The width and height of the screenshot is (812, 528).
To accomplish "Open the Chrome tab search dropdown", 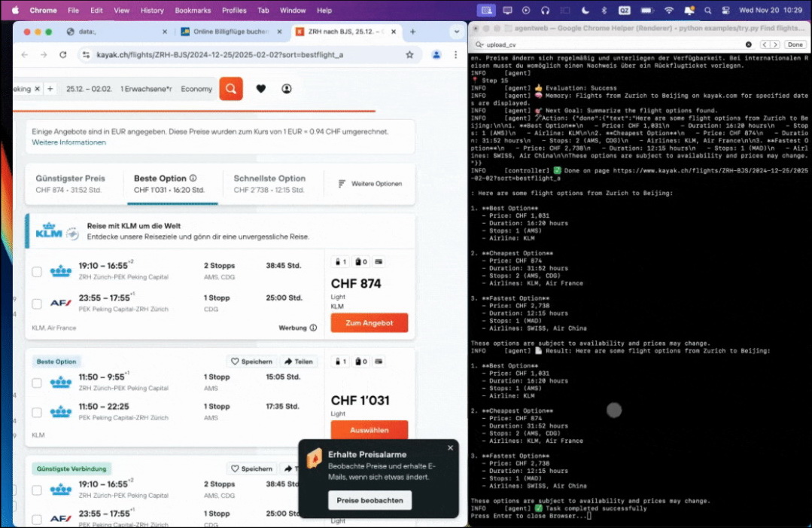I will [456, 32].
